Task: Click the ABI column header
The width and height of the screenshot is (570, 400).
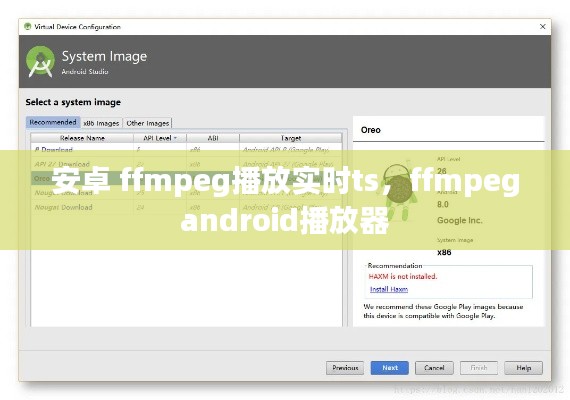Action: (213, 138)
